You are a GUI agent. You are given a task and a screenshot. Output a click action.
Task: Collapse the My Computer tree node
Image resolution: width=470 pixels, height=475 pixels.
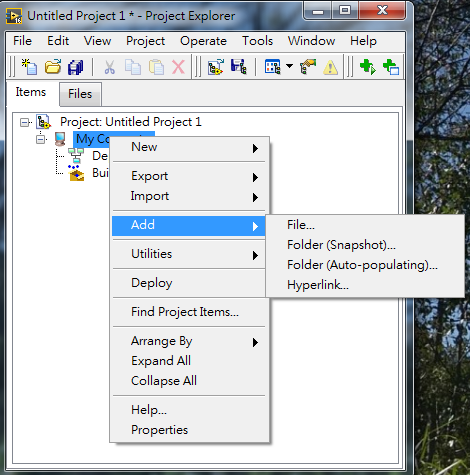point(41,139)
